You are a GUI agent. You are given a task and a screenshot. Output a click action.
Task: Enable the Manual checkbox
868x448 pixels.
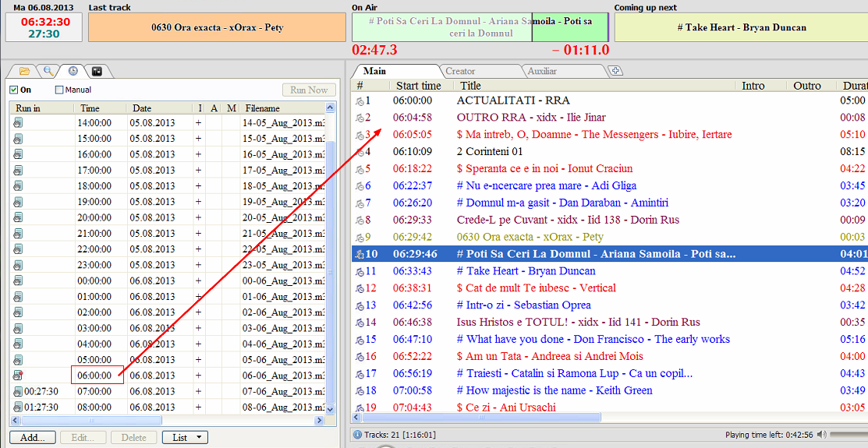click(x=59, y=90)
